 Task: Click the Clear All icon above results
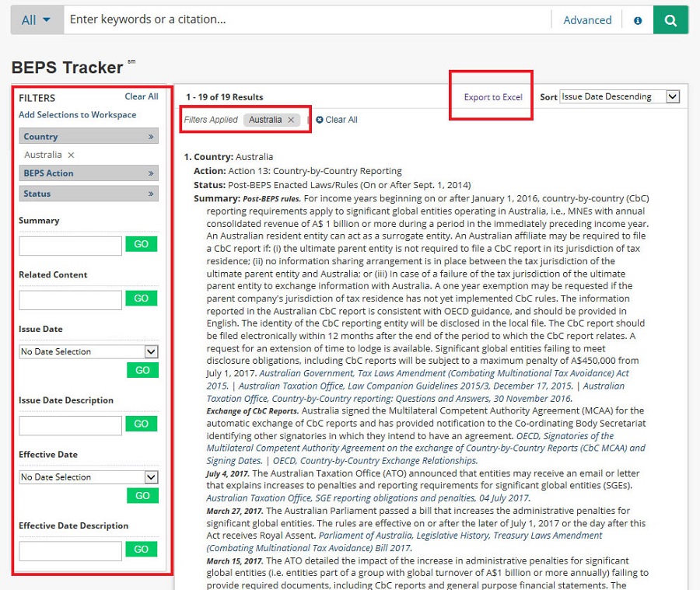point(320,120)
